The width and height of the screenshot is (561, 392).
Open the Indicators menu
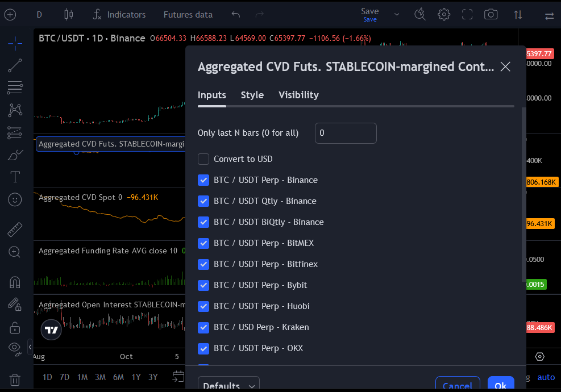click(x=119, y=15)
